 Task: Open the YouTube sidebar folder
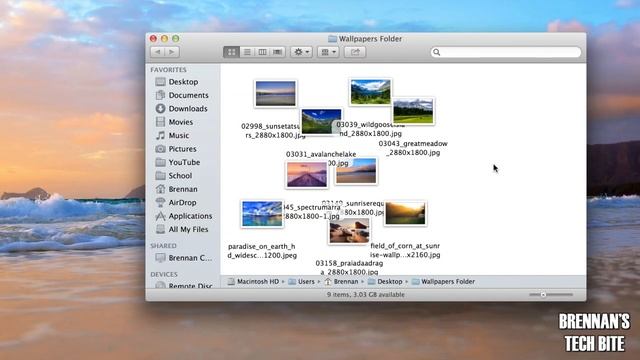click(x=183, y=162)
